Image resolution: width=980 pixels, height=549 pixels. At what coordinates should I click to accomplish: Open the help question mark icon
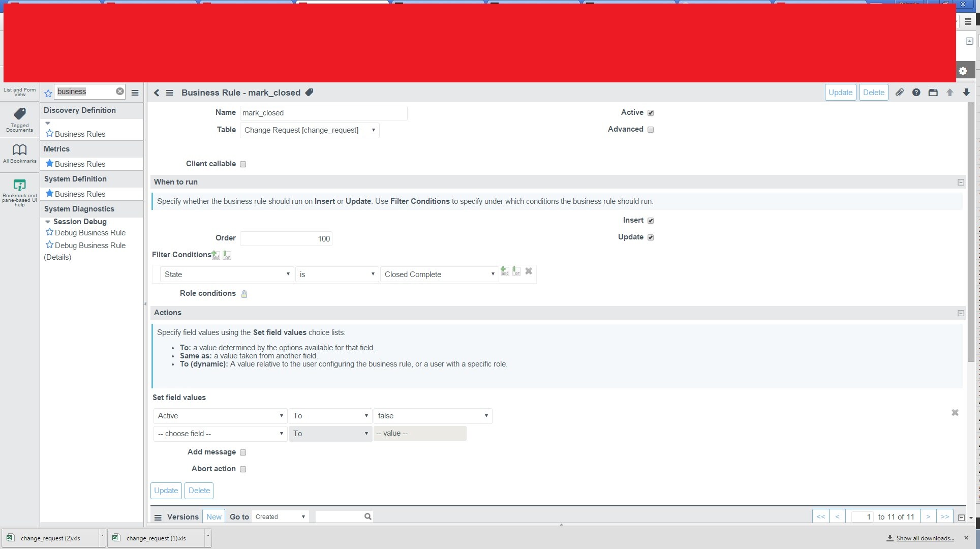click(x=916, y=93)
